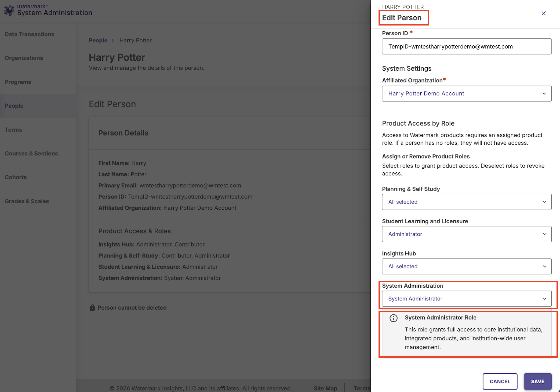Open the Site Map footer link
Screen dimensions: 560x392
point(325,388)
